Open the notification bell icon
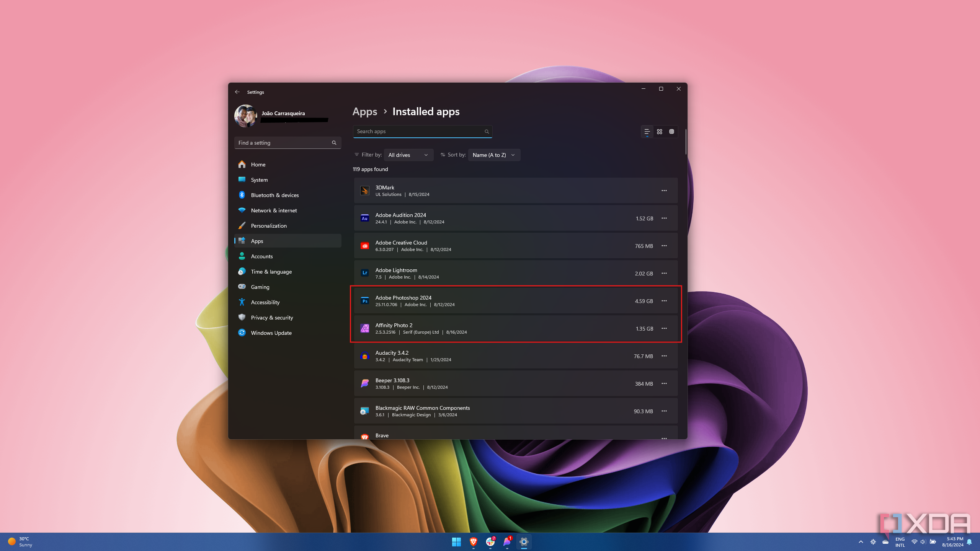The width and height of the screenshot is (980, 551). (969, 541)
